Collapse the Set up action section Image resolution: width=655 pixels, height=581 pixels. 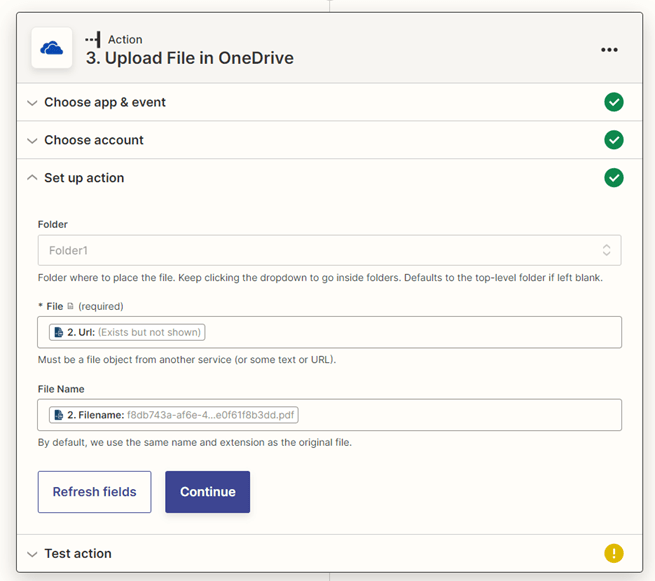coord(329,178)
